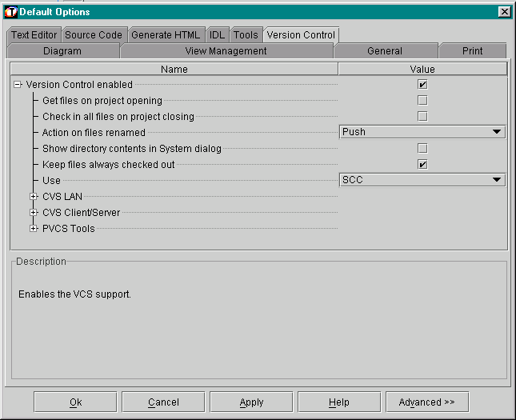Screen dimensions: 516x420
Task: Click the Together app icon in title bar
Action: 10,12
